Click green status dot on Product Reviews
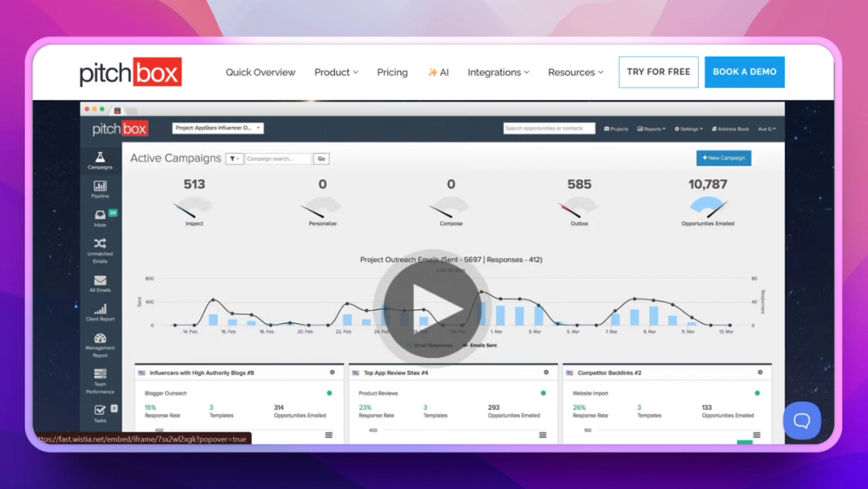Screen dimensions: 868x489 (x=543, y=393)
